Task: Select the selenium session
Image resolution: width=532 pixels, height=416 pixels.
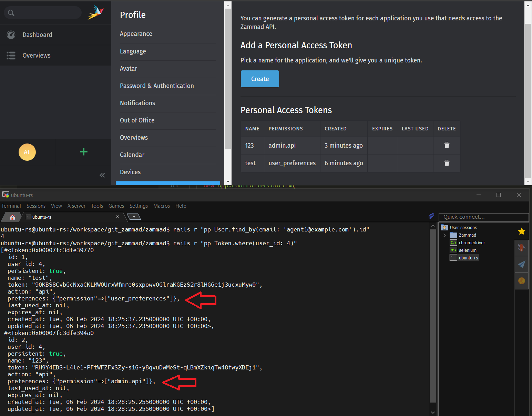Action: (468, 250)
